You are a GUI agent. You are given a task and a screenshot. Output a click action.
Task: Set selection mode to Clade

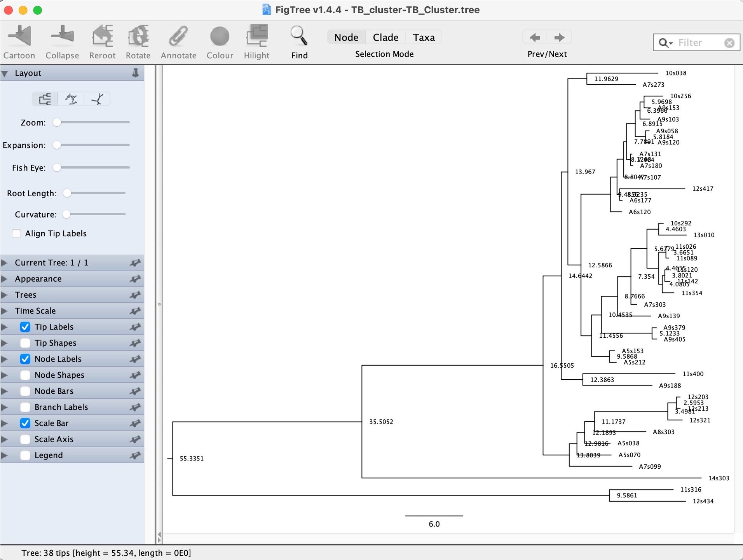(385, 37)
